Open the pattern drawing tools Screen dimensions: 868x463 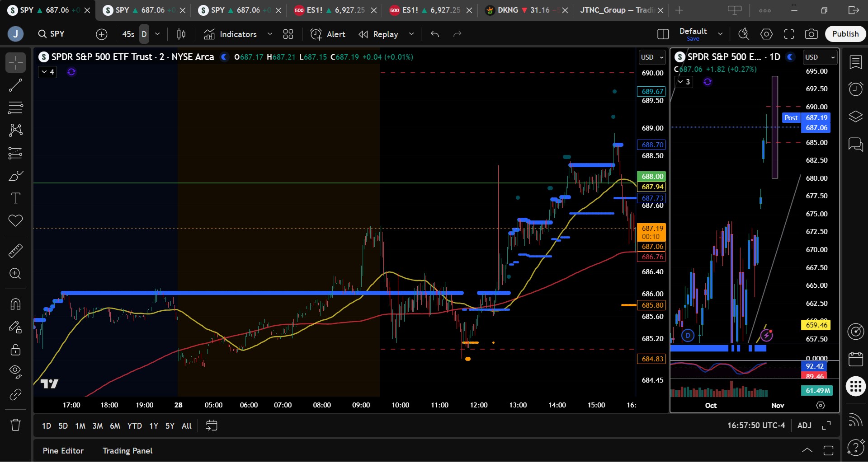(x=15, y=131)
